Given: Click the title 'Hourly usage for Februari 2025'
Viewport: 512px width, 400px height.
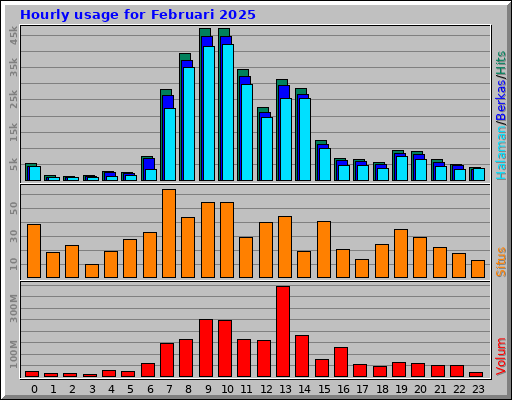Looking at the screenshot, I should [x=138, y=15].
